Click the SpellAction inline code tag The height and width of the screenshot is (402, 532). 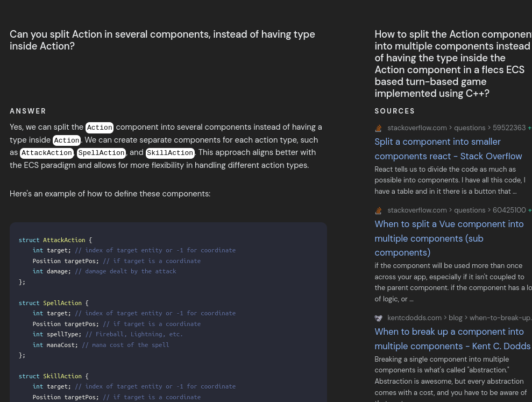coord(101,153)
